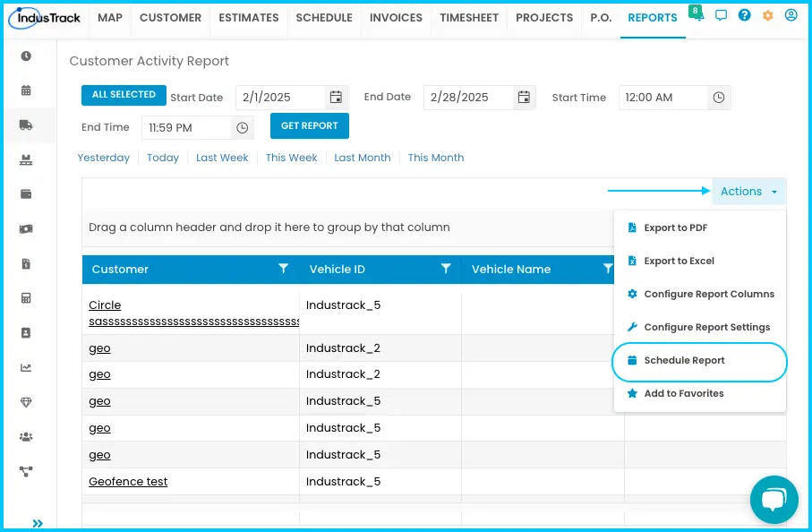Apply the Last Month date range
The image size is (812, 532).
pos(363,158)
